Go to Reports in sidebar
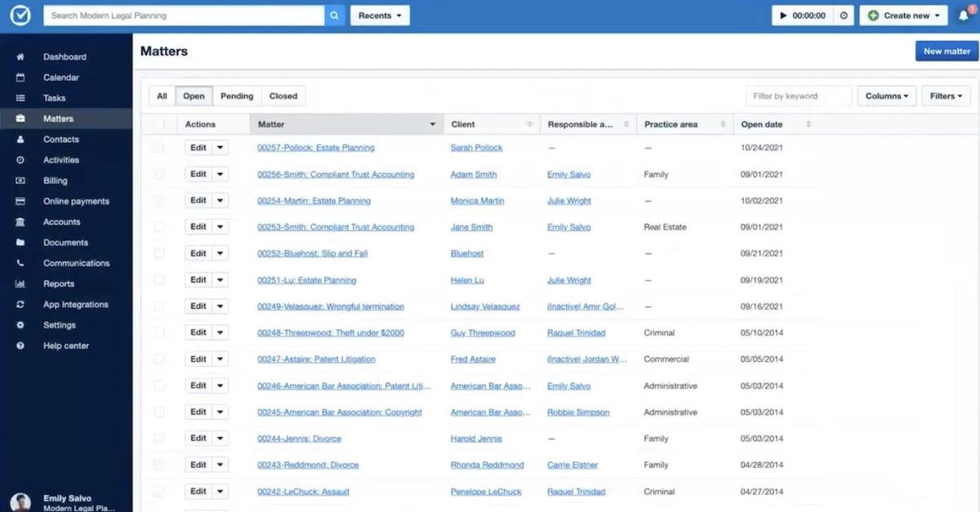 pyautogui.click(x=59, y=284)
